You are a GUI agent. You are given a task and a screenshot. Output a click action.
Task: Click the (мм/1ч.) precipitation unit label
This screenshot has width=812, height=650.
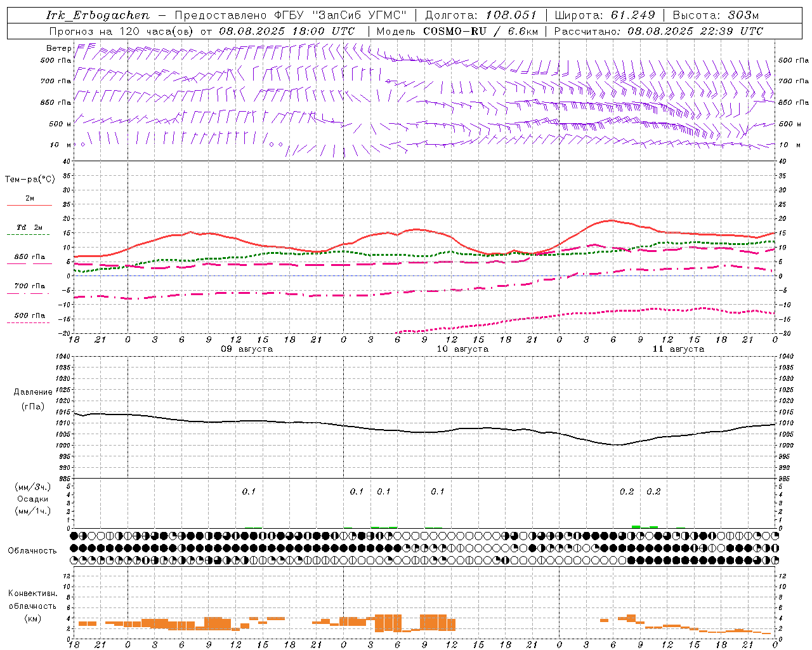click(x=33, y=511)
